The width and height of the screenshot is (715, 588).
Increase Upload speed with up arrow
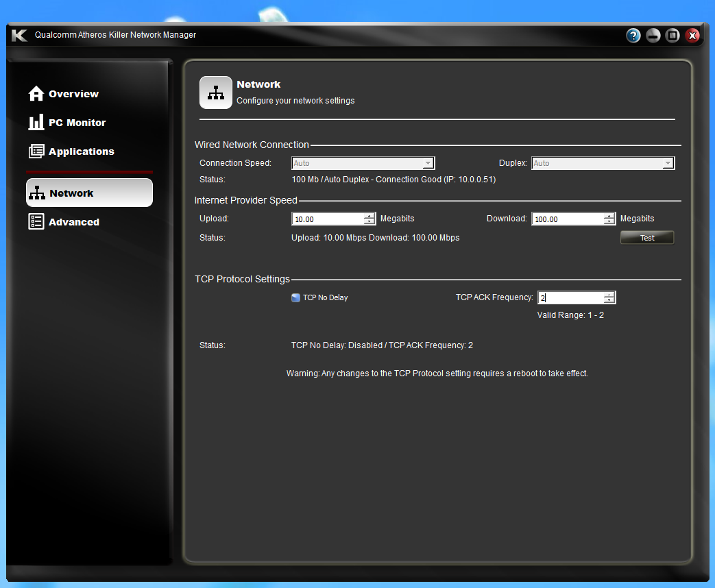(369, 216)
